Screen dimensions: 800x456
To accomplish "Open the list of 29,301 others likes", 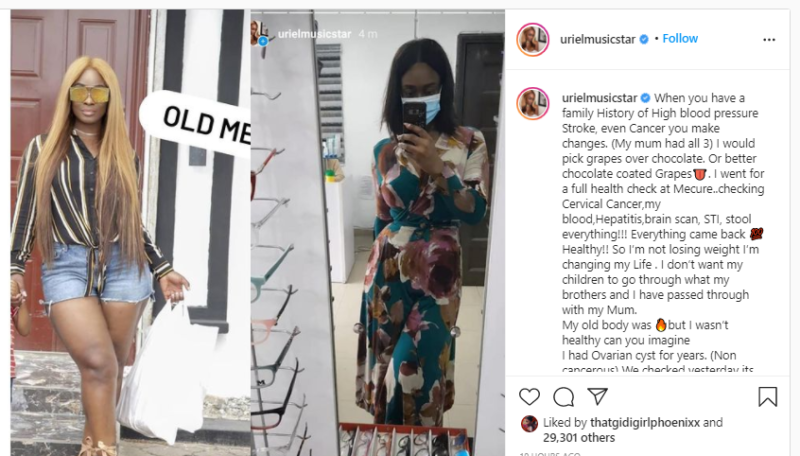I will point(579,438).
